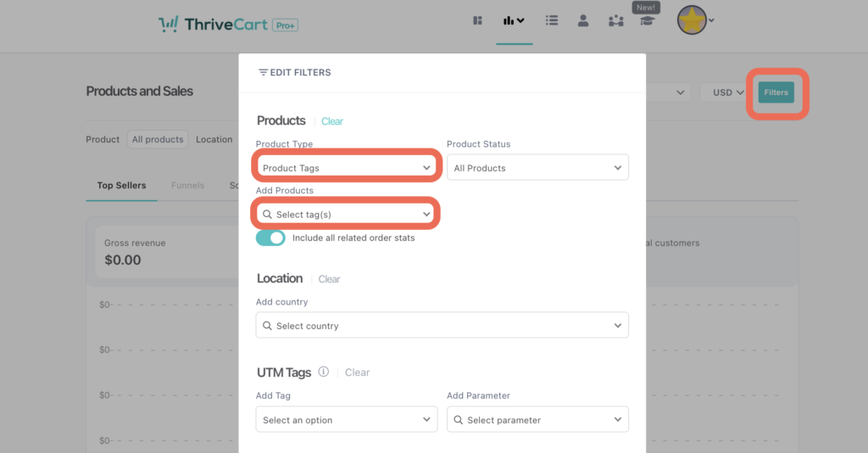Click the graduation cap Learn icon
Image resolution: width=868 pixels, height=453 pixels.
coord(646,21)
